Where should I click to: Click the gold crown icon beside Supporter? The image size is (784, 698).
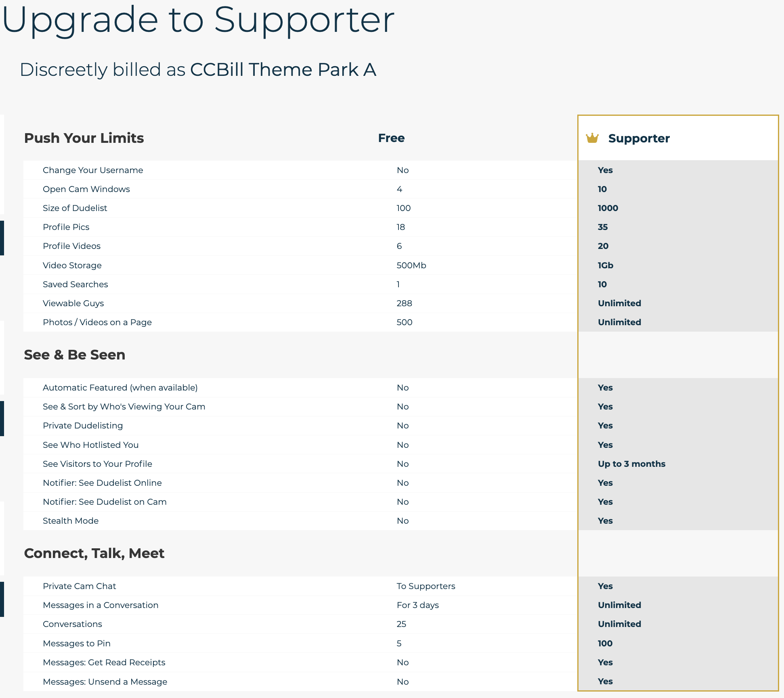pos(592,138)
